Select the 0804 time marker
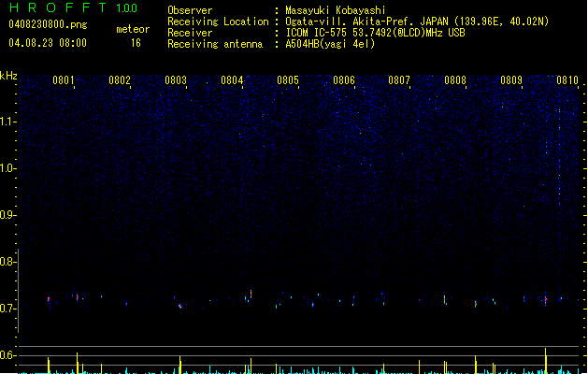Viewport: 588px width, 374px height. (232, 80)
